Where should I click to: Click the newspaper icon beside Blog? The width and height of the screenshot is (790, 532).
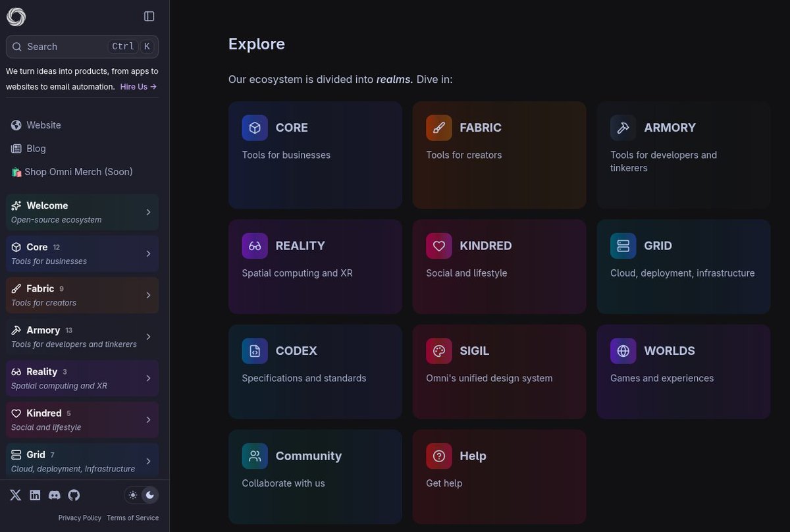[x=16, y=149]
